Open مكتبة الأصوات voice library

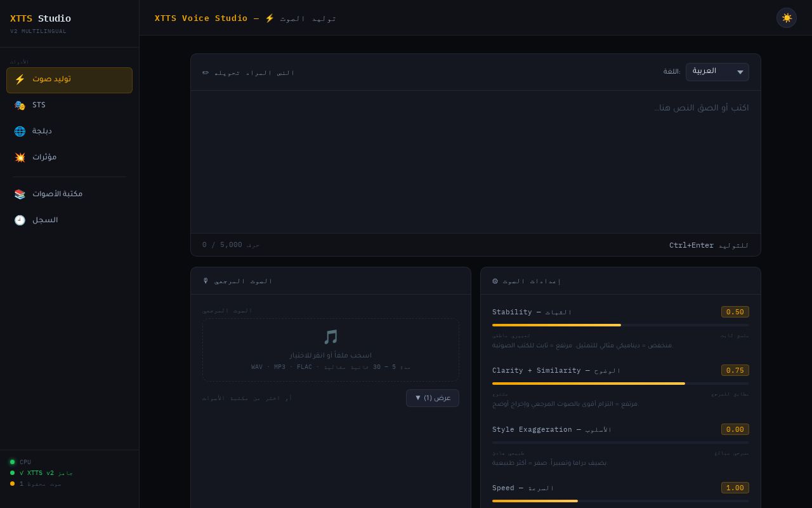pos(69,194)
